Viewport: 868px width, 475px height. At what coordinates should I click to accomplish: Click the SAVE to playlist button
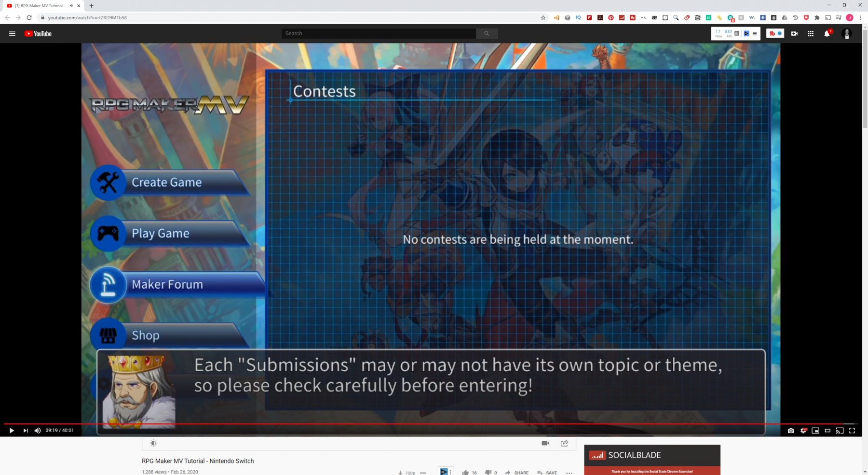coord(547,473)
